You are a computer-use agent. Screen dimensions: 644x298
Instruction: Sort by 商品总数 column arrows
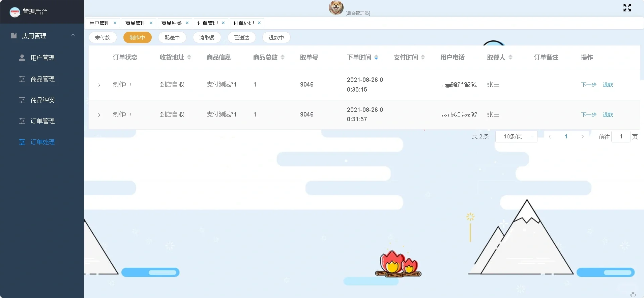(283, 58)
